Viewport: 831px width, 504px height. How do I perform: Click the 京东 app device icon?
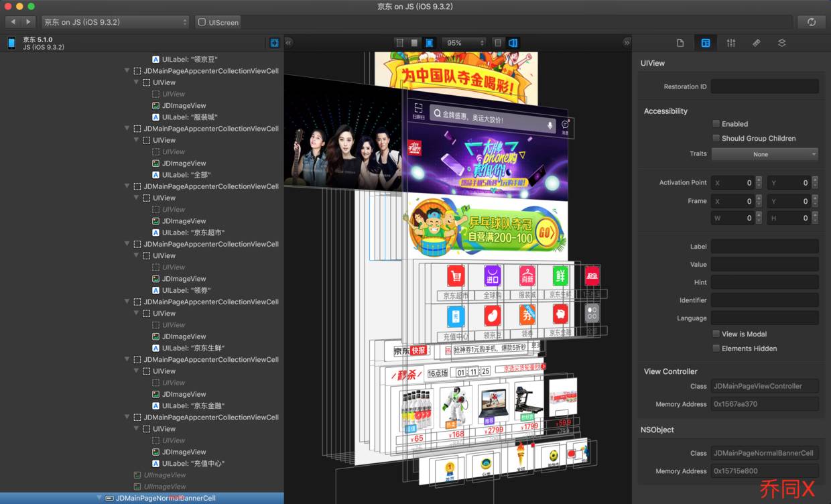tap(11, 43)
